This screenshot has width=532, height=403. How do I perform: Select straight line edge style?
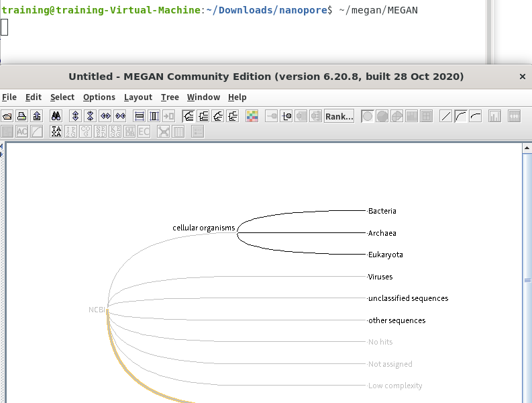[x=446, y=116]
